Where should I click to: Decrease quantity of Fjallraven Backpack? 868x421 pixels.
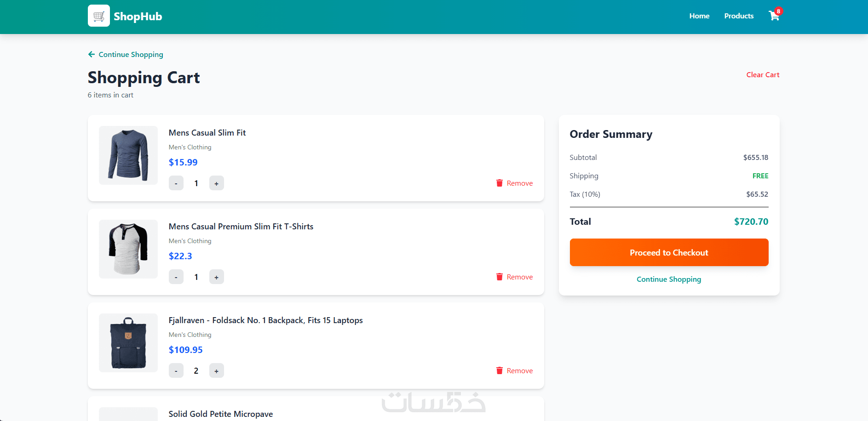tap(176, 370)
